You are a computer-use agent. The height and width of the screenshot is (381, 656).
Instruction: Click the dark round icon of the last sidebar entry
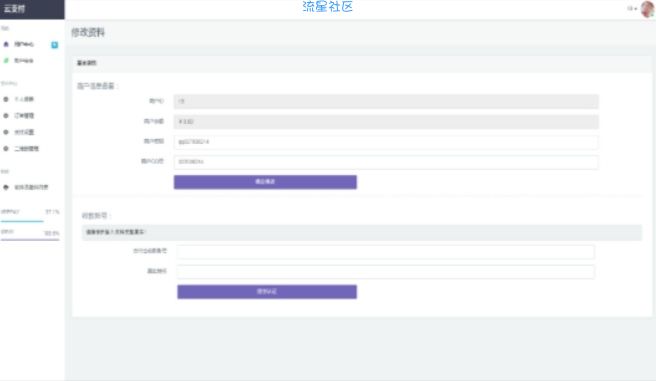[6, 187]
